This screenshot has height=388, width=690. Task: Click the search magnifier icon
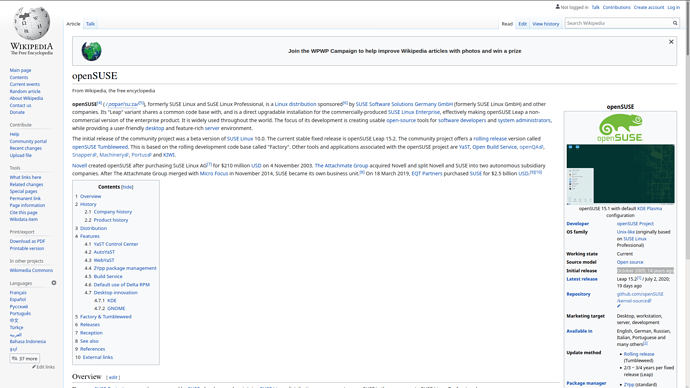pyautogui.click(x=675, y=23)
